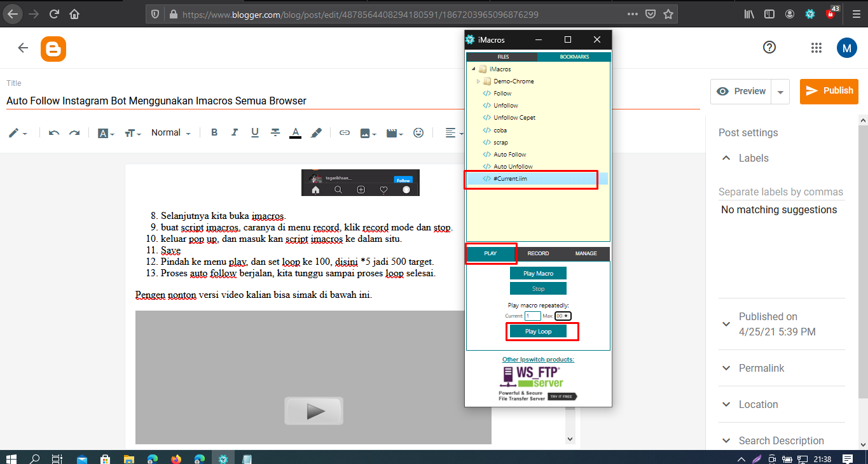Open the Insert link tool
This screenshot has width=868, height=464.
click(x=344, y=132)
